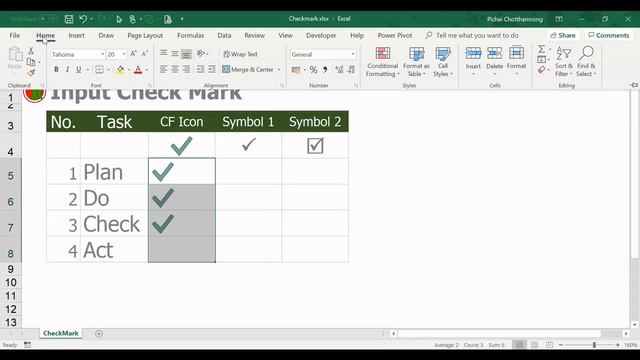Open the number format General dropdown
The image size is (640, 360).
pyautogui.click(x=353, y=54)
